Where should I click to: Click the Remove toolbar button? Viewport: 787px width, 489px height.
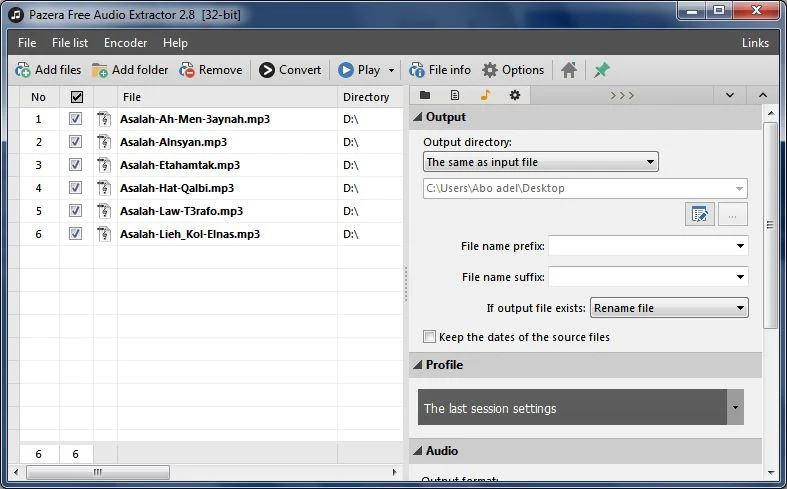[211, 70]
